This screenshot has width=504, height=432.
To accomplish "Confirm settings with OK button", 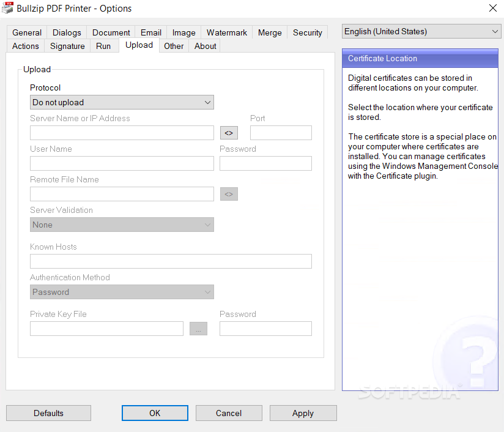I will tap(155, 413).
